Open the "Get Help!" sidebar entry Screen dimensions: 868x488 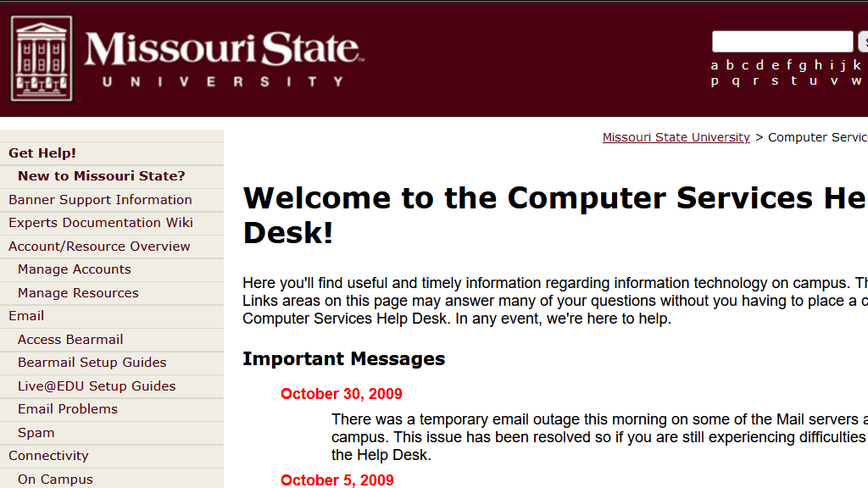[x=42, y=153]
